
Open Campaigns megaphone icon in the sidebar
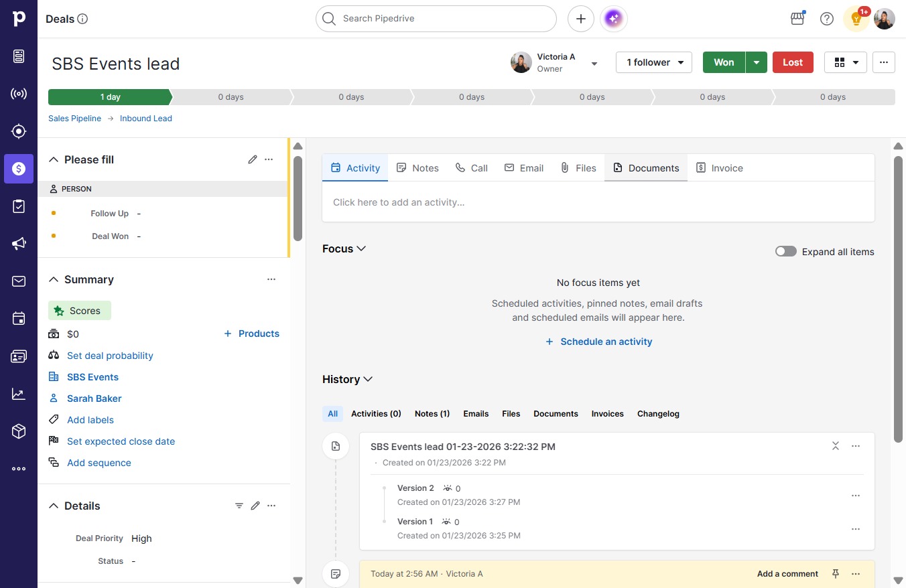coord(19,244)
